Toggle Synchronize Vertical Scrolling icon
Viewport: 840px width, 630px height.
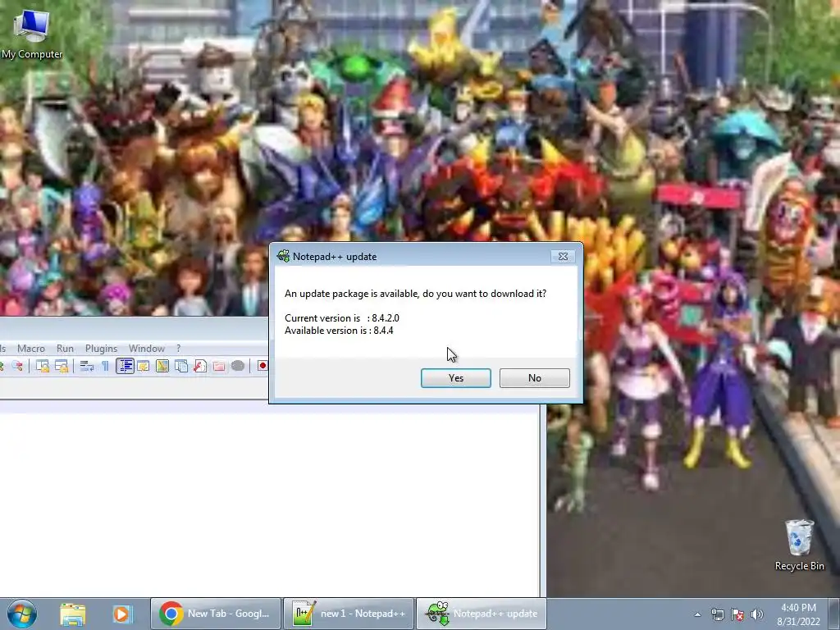43,366
